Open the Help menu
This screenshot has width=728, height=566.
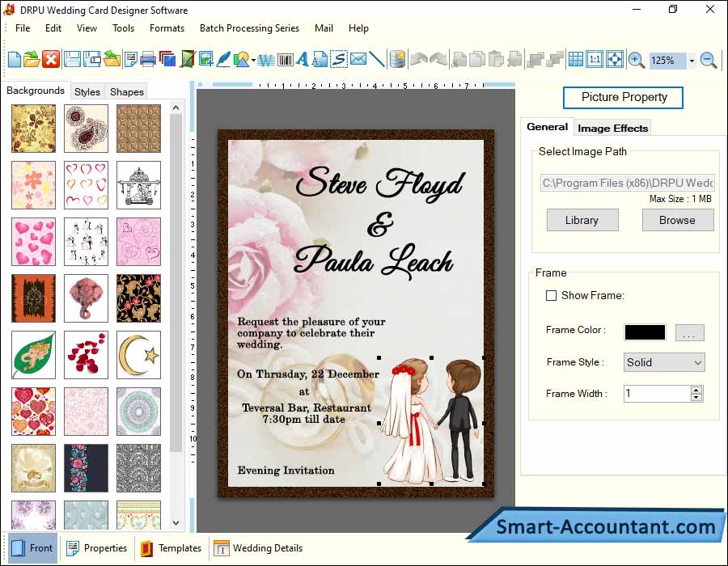pos(358,28)
